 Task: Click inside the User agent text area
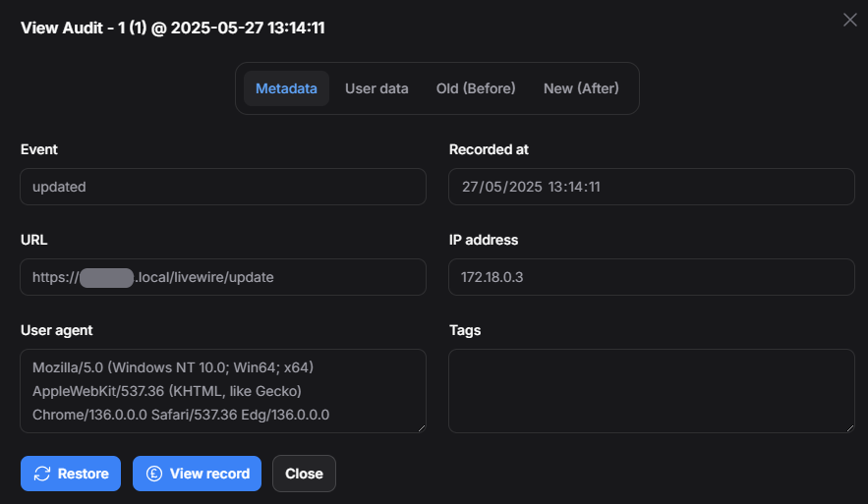222,391
